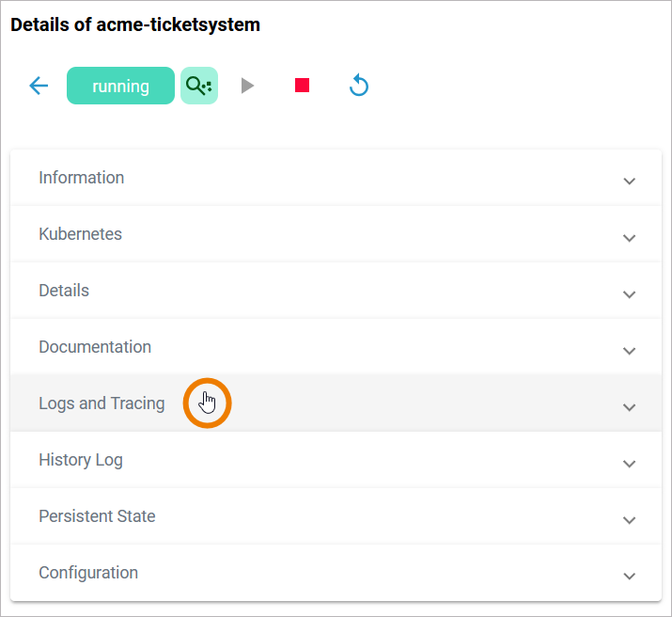Click the green inspect service icon

tap(198, 86)
